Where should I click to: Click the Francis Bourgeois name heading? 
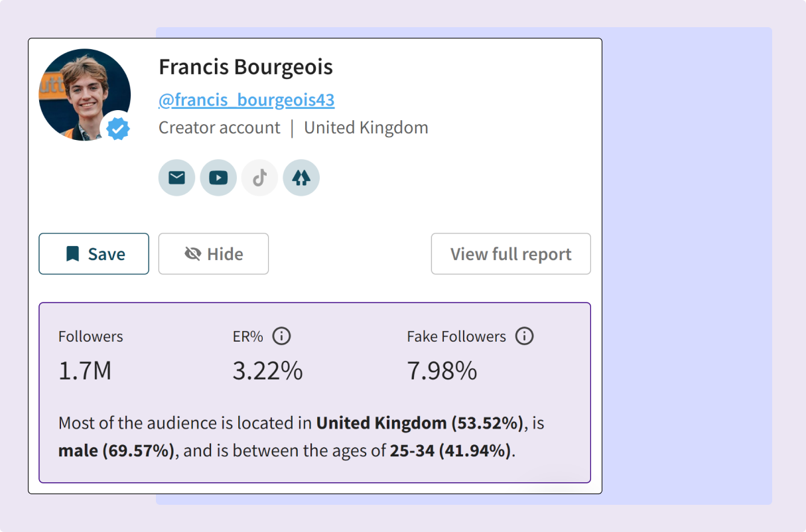coord(245,67)
